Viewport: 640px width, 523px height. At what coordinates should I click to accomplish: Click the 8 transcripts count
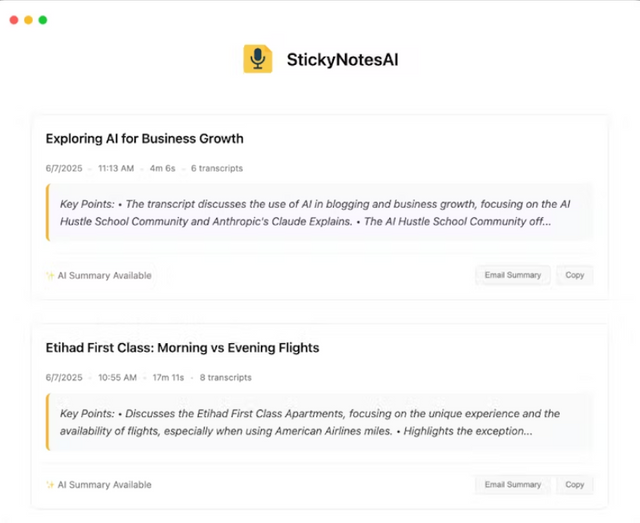[225, 377]
